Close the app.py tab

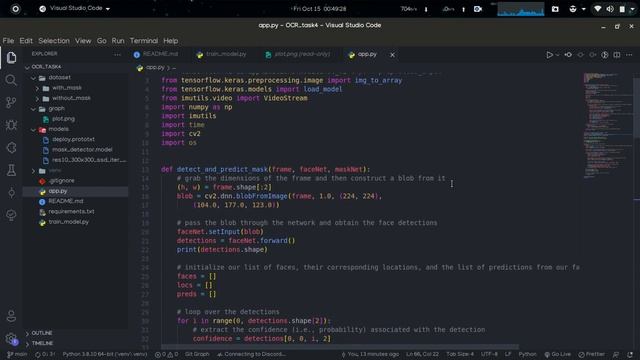(392, 55)
